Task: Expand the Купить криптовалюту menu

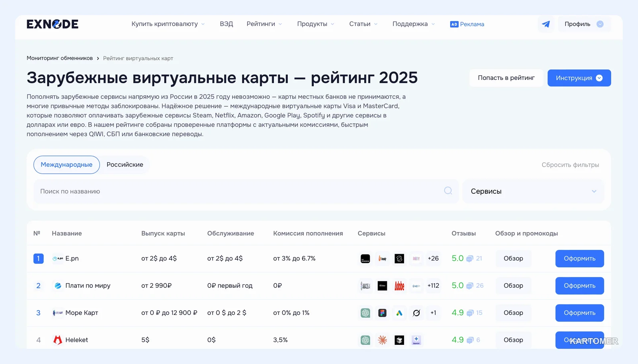Action: [x=168, y=24]
